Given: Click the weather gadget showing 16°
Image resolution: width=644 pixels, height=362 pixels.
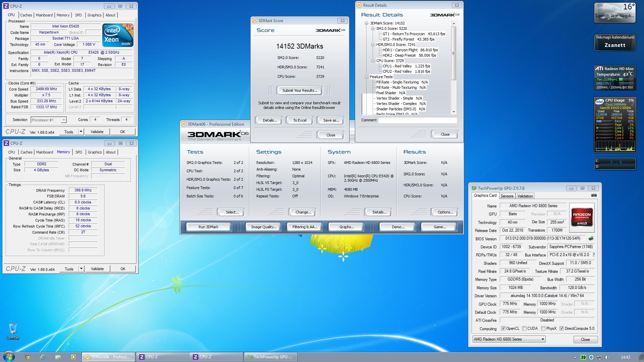Looking at the screenshot, I should 615,13.
